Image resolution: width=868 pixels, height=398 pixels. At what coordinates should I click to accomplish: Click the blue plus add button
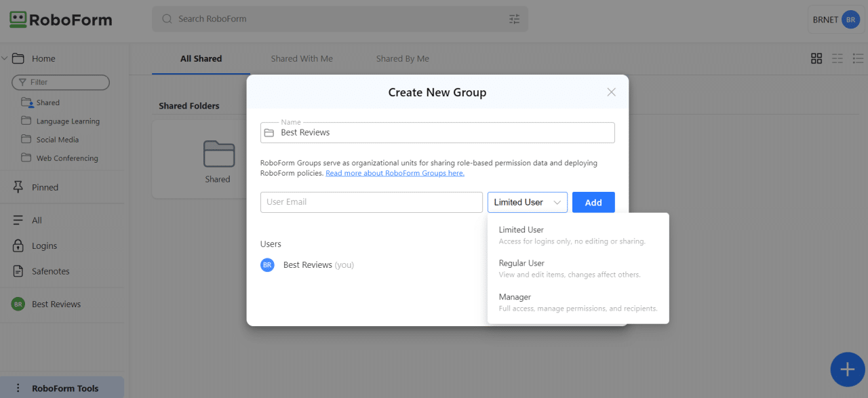pyautogui.click(x=847, y=370)
